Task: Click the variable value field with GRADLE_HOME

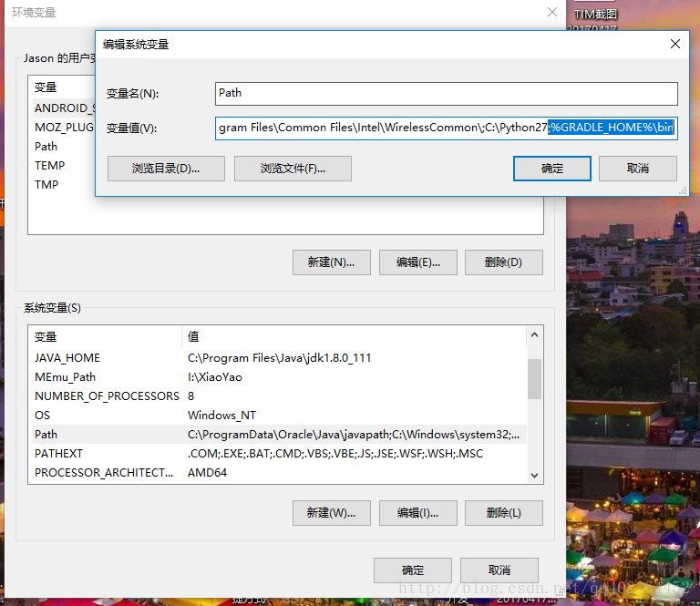Action: click(446, 128)
